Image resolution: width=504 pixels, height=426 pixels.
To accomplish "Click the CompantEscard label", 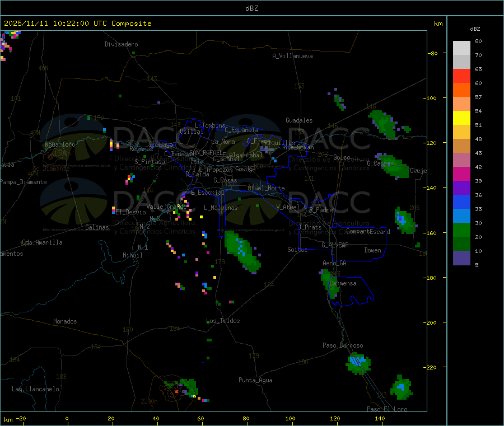I will [368, 232].
